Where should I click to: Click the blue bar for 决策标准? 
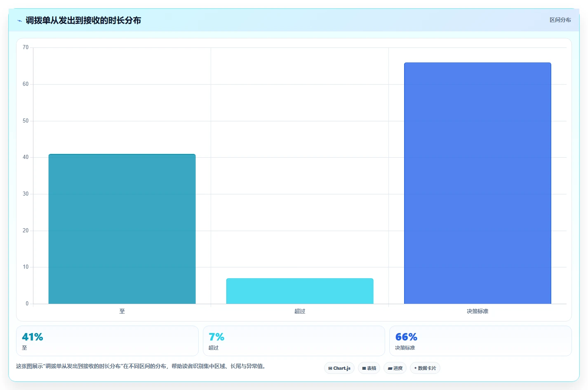click(x=477, y=183)
